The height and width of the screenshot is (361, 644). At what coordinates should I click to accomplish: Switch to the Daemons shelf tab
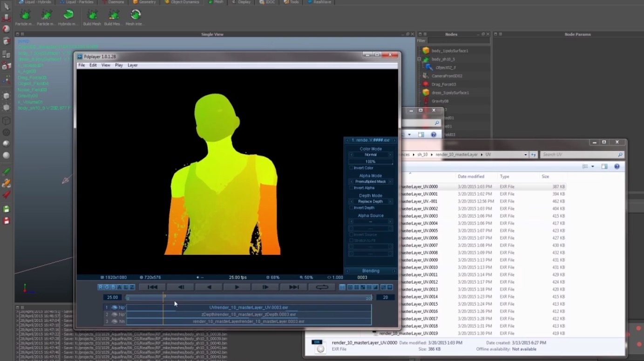[113, 2]
